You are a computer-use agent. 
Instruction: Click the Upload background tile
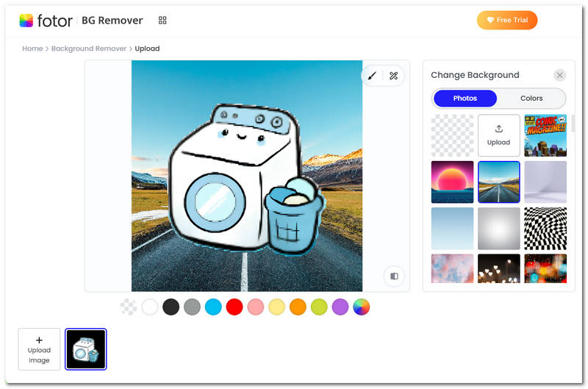pos(498,135)
